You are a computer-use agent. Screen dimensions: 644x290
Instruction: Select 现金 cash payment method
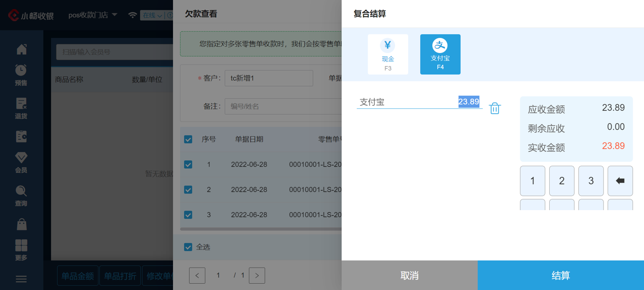click(388, 54)
